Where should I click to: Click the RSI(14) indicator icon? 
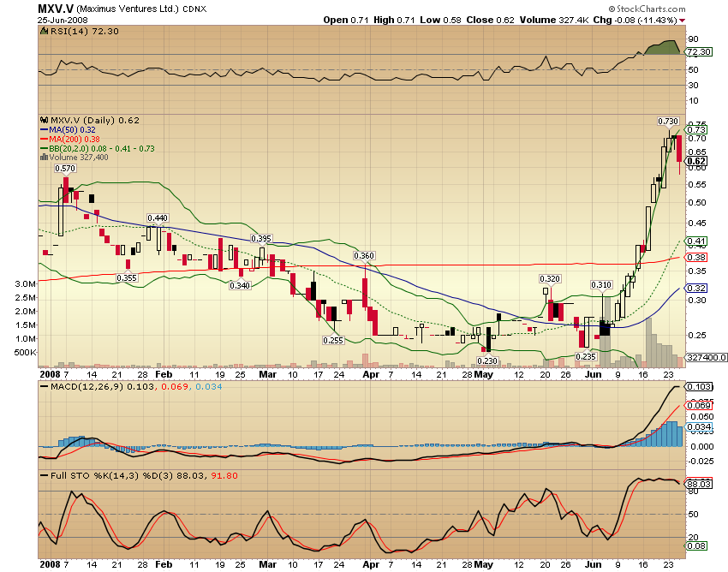(44, 31)
